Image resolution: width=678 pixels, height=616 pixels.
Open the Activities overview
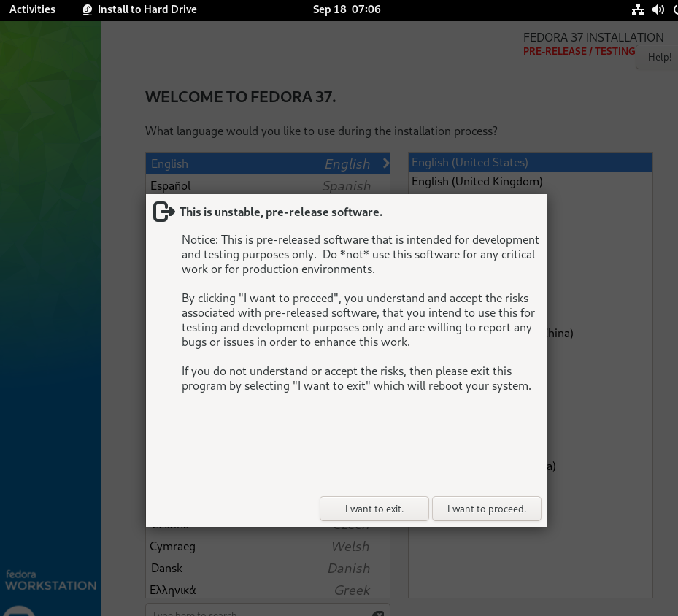(x=32, y=9)
